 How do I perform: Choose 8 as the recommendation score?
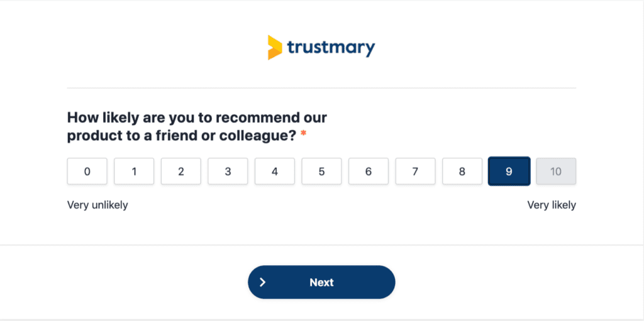tap(462, 171)
